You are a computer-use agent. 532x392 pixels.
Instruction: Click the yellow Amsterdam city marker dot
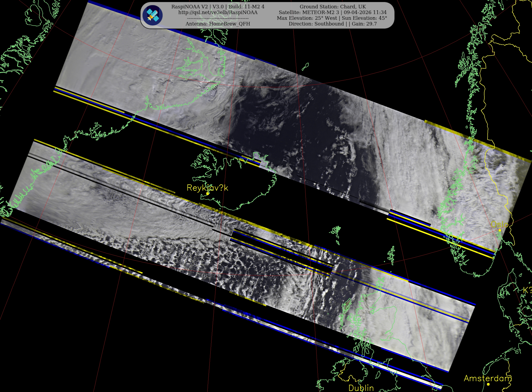tap(488, 384)
